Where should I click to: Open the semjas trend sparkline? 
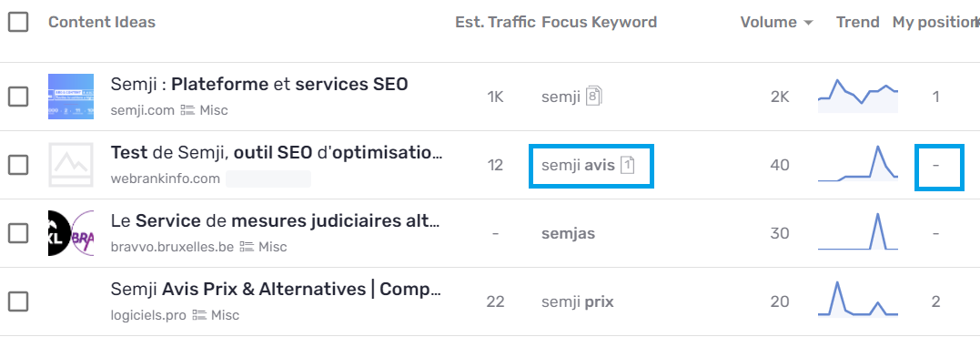point(857,232)
